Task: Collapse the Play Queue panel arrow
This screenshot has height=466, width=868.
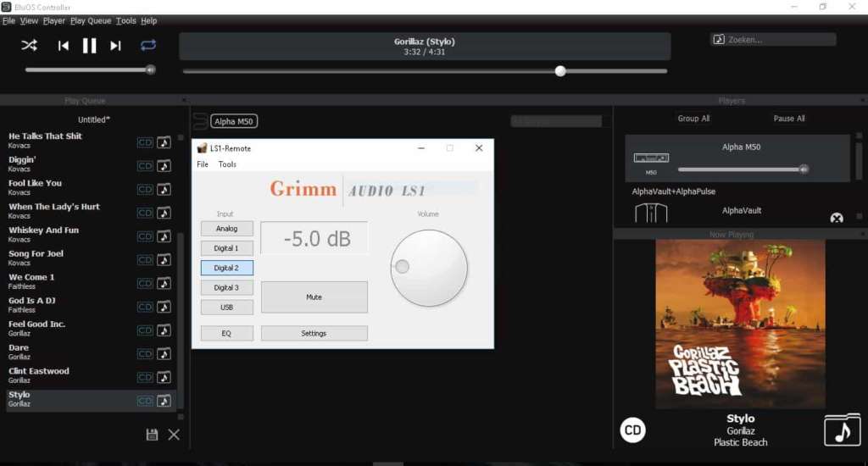Action: pyautogui.click(x=184, y=100)
